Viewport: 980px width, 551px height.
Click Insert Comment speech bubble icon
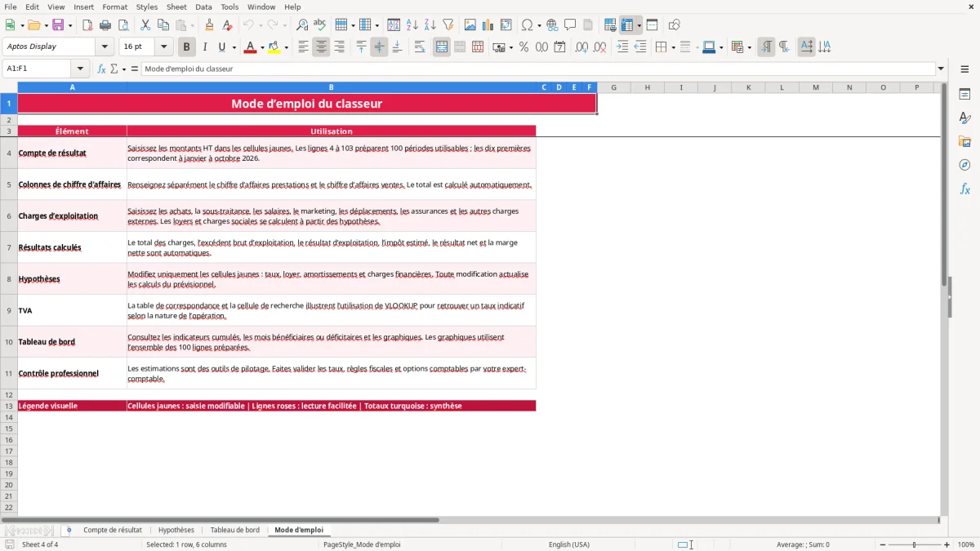tap(570, 25)
